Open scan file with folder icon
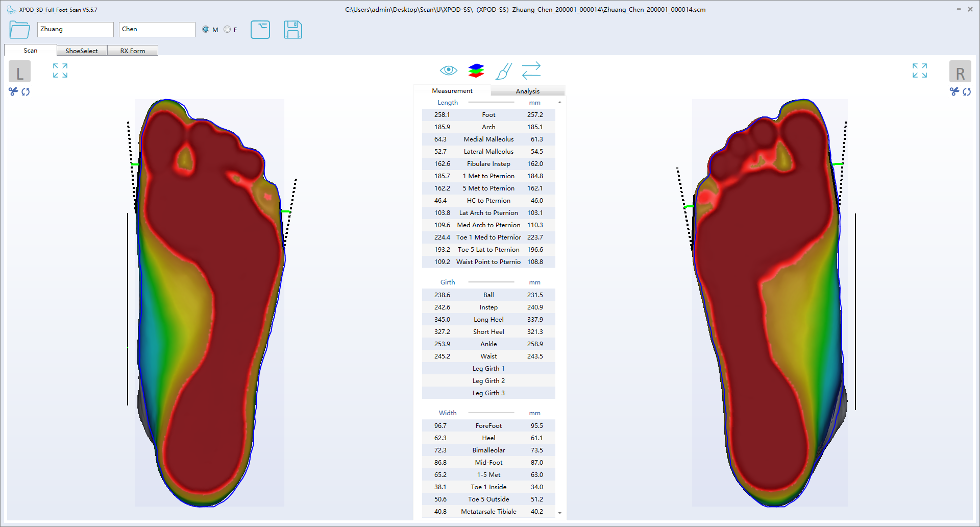This screenshot has width=980, height=527. (19, 30)
